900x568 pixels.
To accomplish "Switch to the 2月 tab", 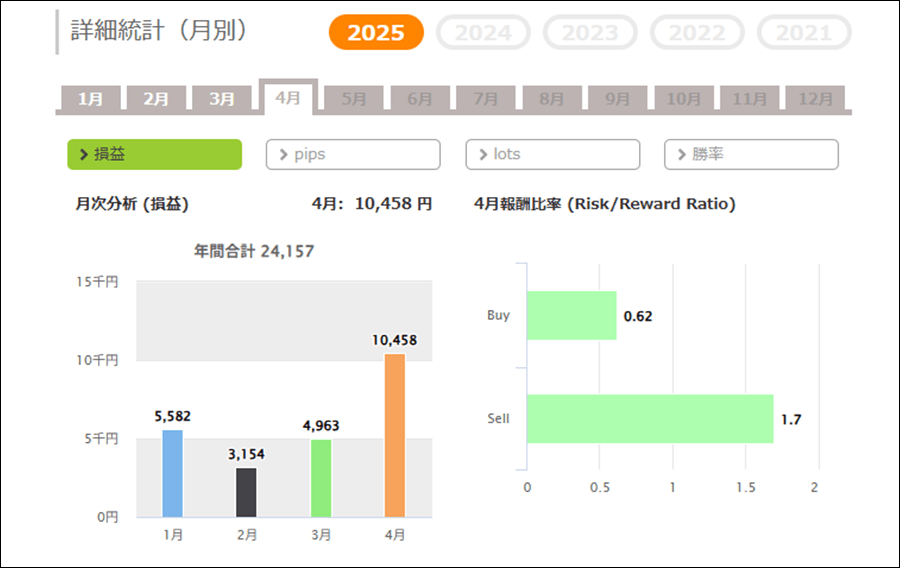I will coord(156,99).
